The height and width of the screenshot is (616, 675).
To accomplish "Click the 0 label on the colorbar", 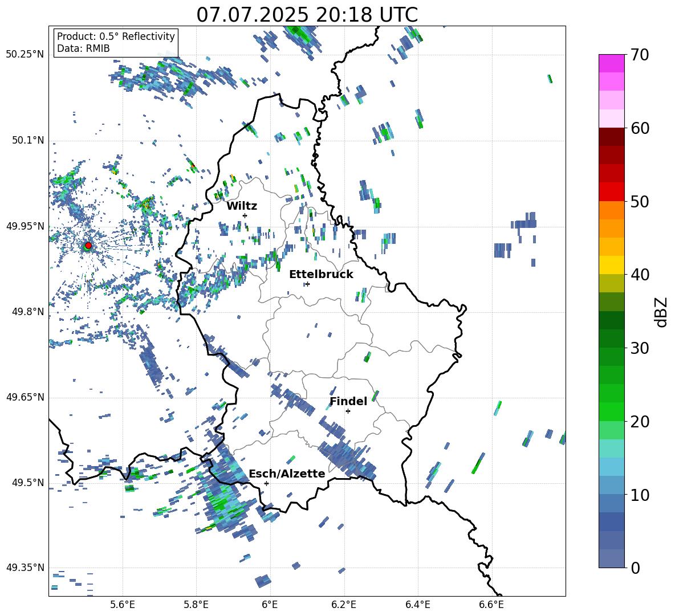I will pos(635,568).
